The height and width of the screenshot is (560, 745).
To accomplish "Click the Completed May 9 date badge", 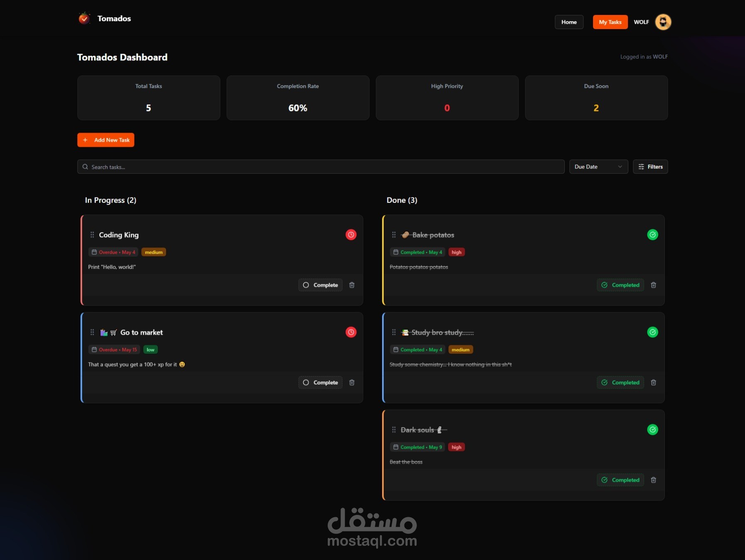I will [417, 447].
